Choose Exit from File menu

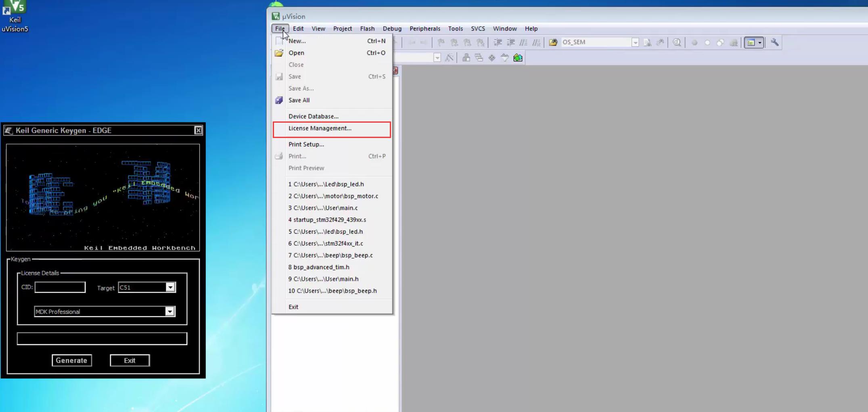[x=332, y=307]
